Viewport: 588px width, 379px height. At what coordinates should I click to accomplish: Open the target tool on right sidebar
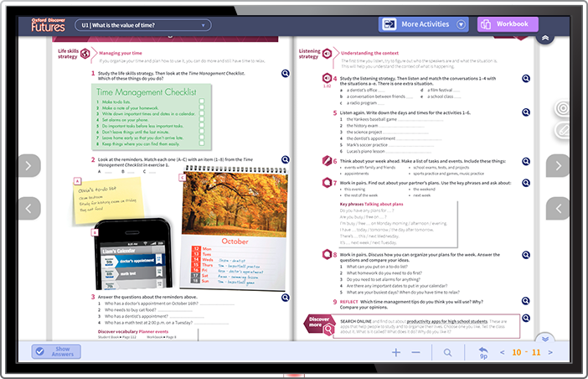(562, 109)
